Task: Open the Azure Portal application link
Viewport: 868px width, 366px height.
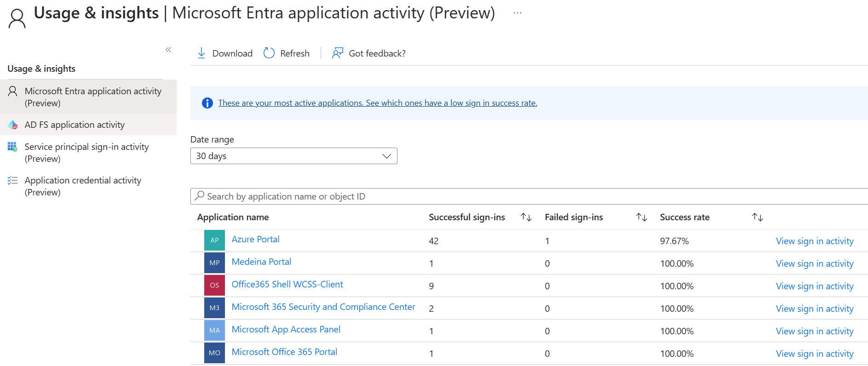Action: point(255,239)
